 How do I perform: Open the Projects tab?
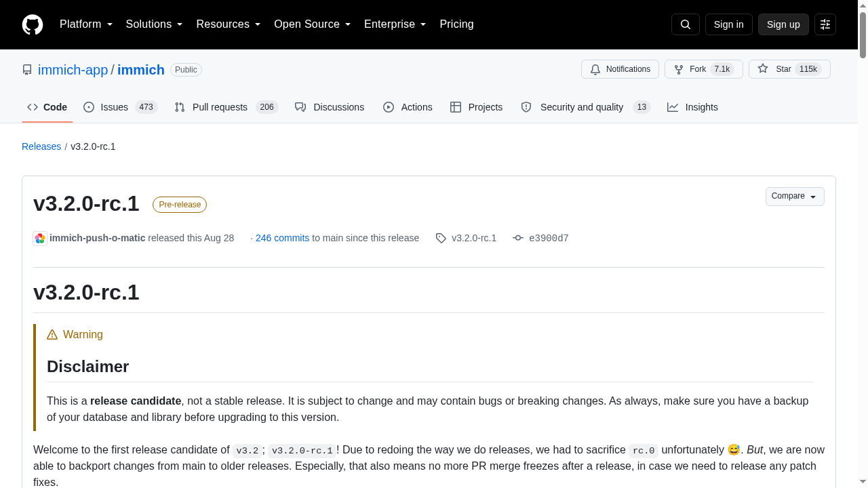[x=476, y=107]
